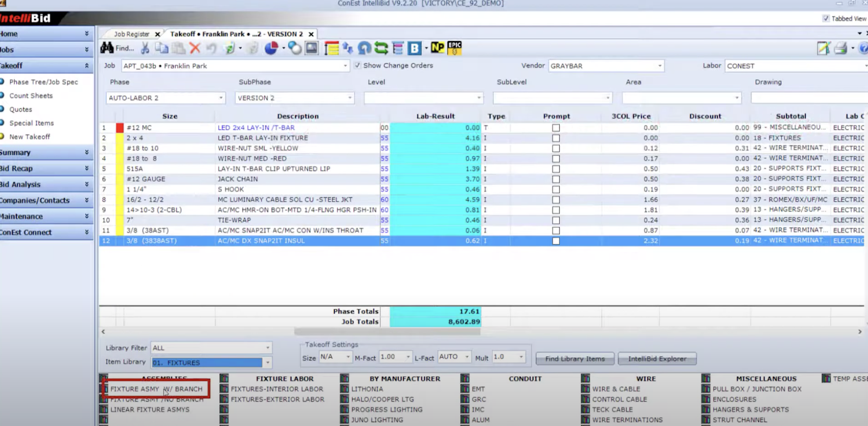Open Phase Tree/Job Spec in sidebar
The image size is (868, 426).
pyautogui.click(x=43, y=82)
